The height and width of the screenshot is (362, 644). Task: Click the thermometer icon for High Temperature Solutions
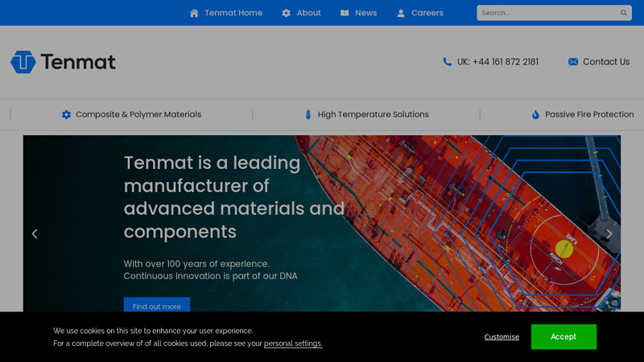[308, 114]
